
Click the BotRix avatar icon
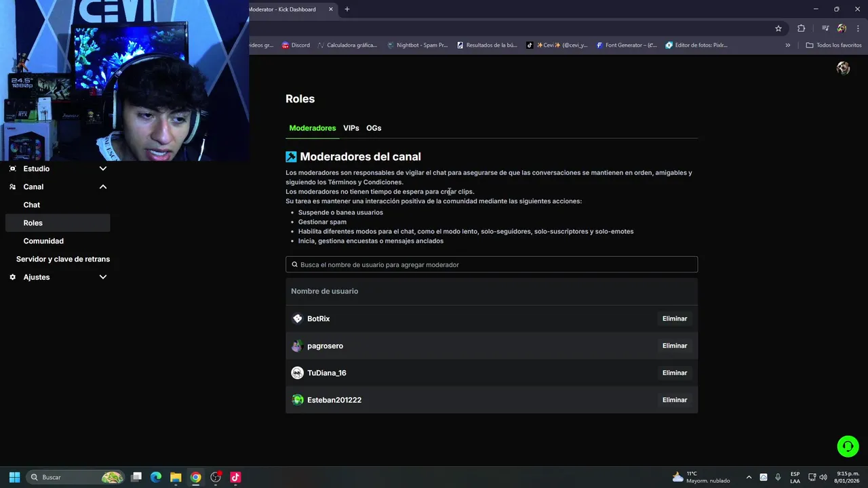[297, 319]
